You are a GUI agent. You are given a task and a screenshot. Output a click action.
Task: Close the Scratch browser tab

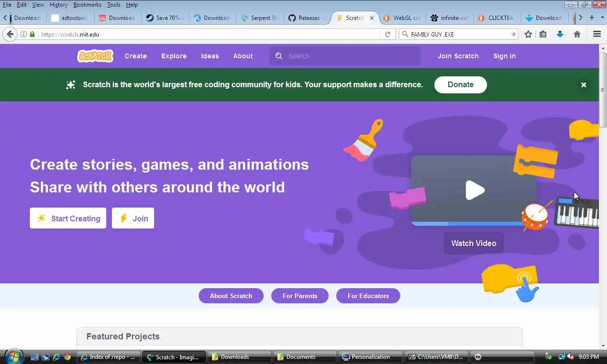coord(372,18)
